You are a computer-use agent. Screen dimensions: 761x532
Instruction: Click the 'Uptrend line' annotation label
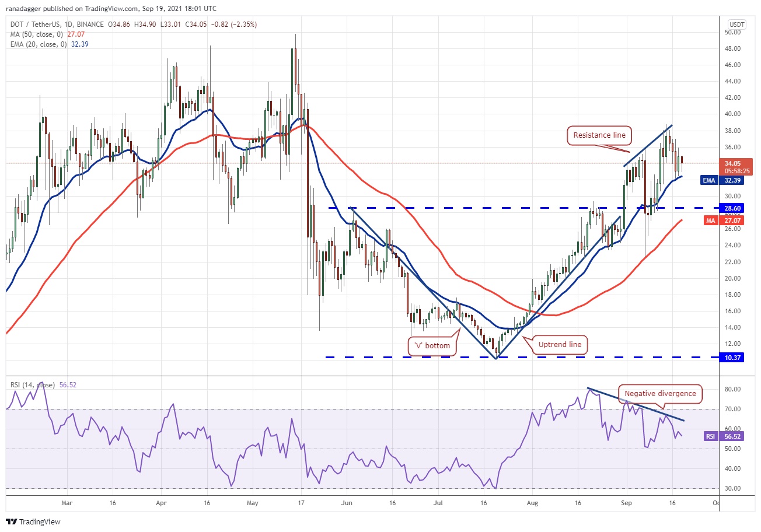[560, 345]
